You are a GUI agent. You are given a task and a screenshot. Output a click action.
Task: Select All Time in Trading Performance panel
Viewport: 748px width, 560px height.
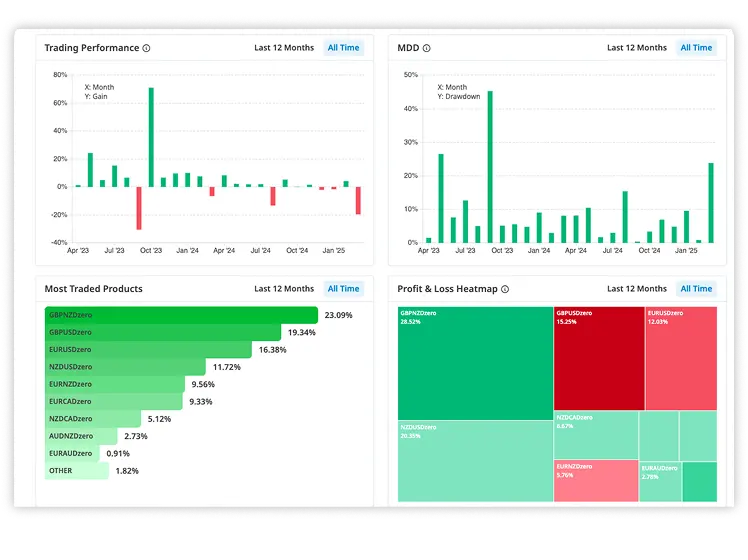coord(343,48)
